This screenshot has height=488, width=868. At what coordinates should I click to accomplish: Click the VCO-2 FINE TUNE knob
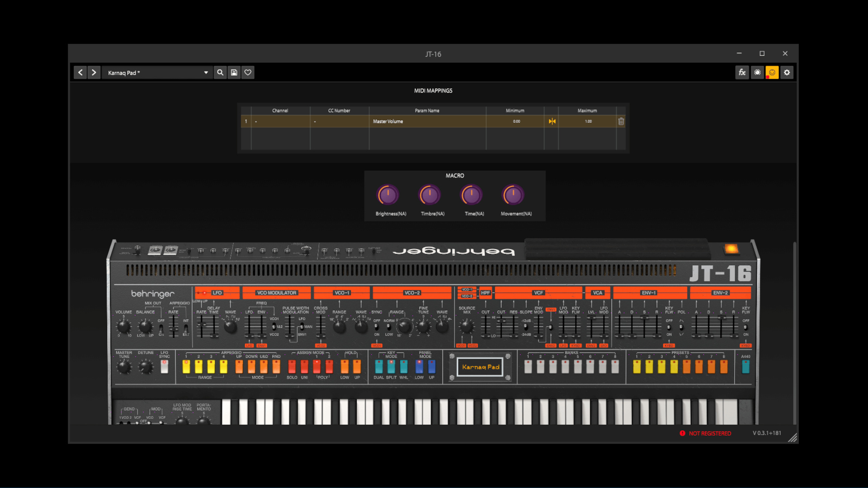pos(424,327)
